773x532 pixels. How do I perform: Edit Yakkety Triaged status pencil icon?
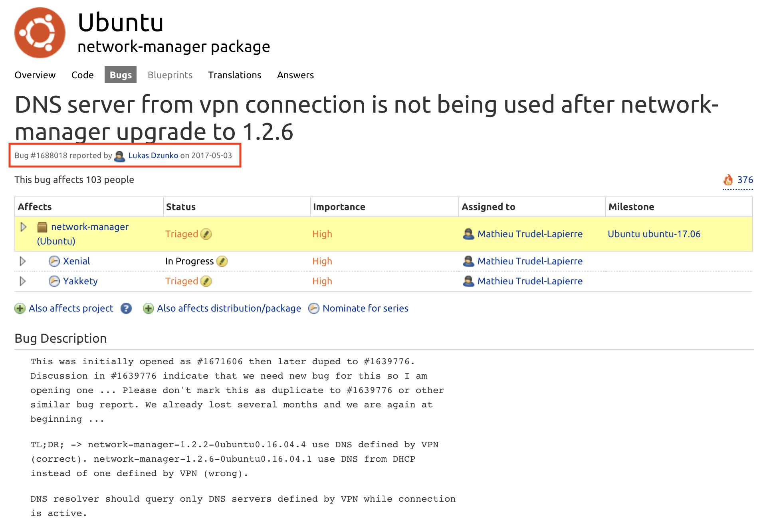click(x=206, y=281)
